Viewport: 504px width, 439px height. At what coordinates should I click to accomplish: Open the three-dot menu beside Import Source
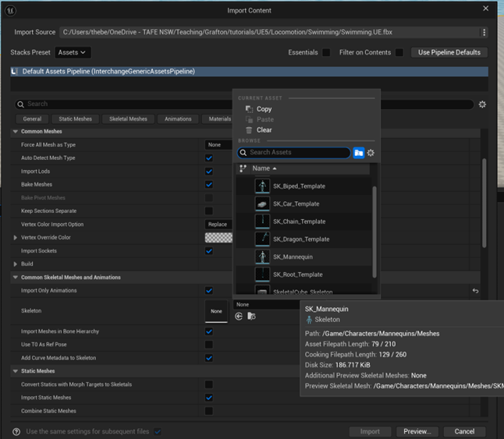tap(484, 33)
